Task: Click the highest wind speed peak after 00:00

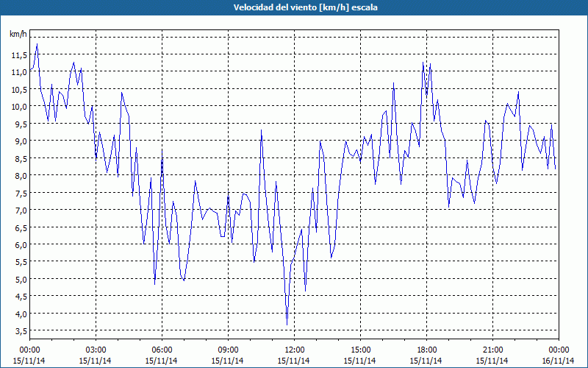Action: click(x=37, y=44)
